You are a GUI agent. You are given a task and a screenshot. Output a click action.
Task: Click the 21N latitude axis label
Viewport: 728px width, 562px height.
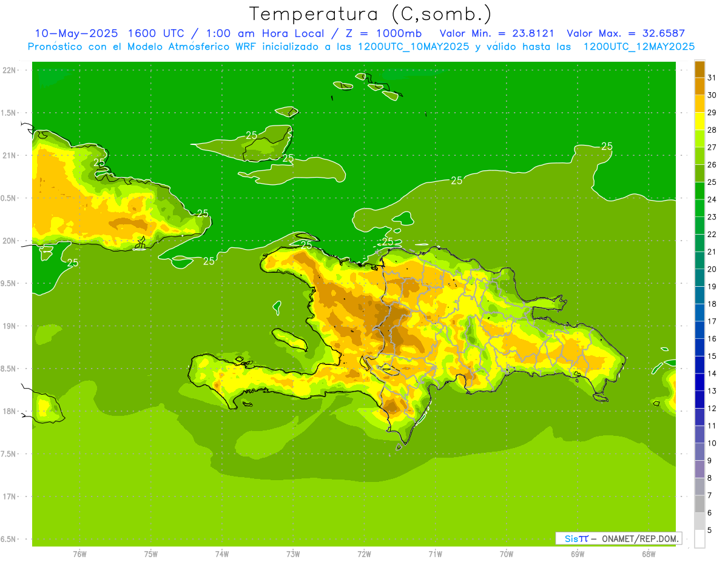click(10, 155)
